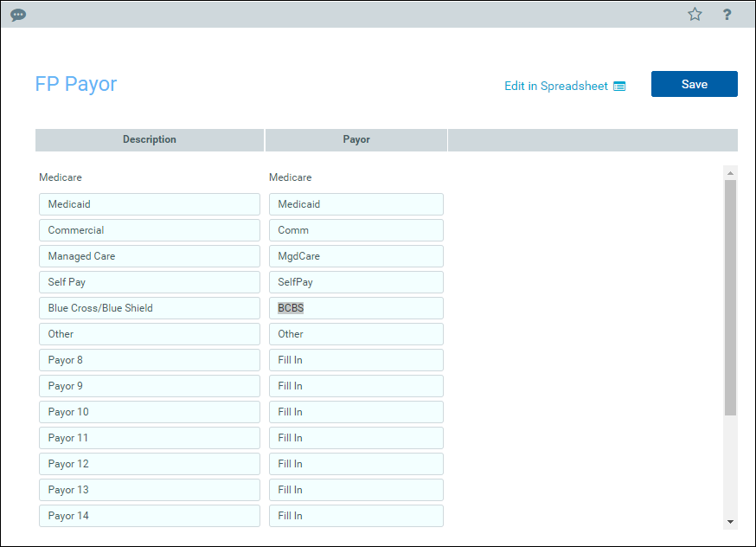Image resolution: width=756 pixels, height=547 pixels.
Task: Click Fill In field beside Payor 12
Action: click(x=356, y=464)
